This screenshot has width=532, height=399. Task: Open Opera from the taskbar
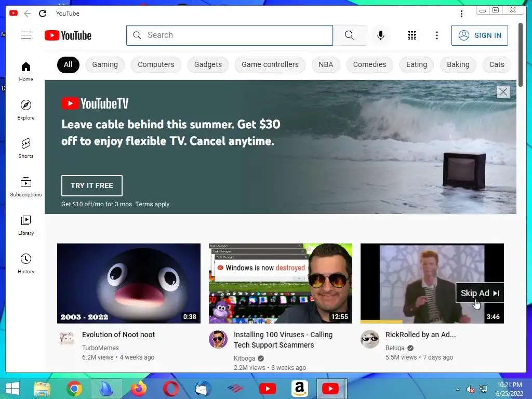[x=170, y=389]
